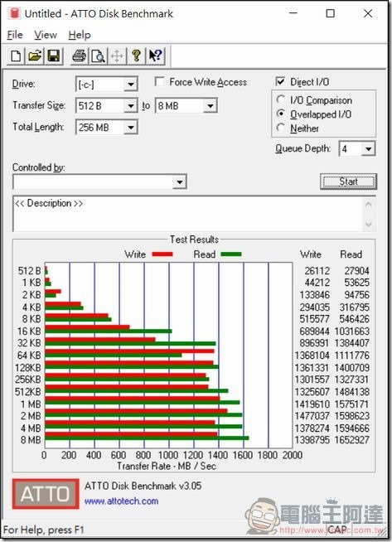Expand the Queue Depth dropdown
Screen dimensions: 392x542
click(x=369, y=149)
